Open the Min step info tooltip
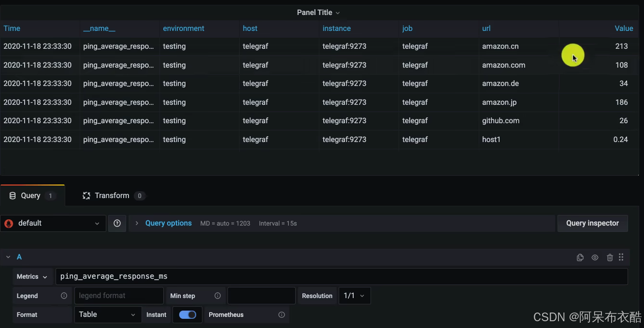 [217, 295]
